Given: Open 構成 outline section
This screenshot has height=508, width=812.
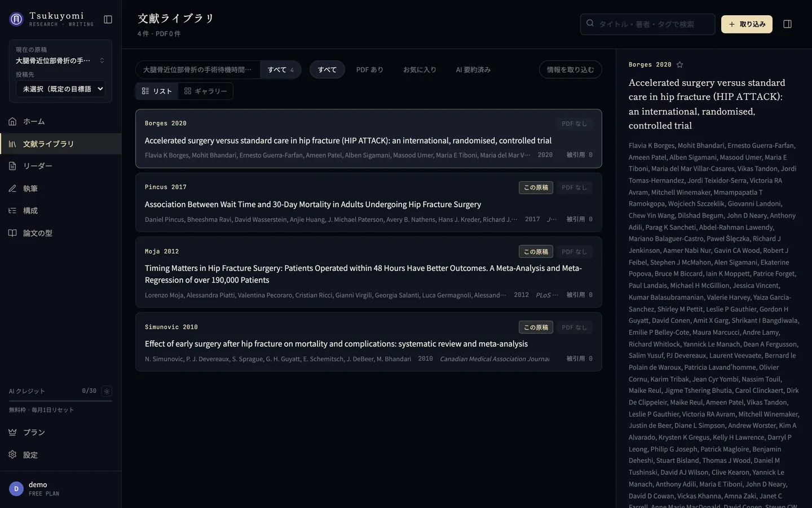Looking at the screenshot, I should (x=60, y=211).
